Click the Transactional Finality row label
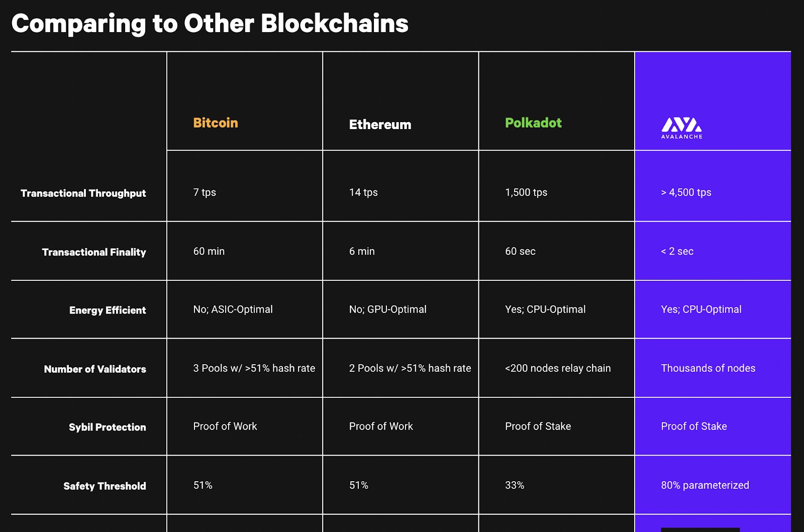The height and width of the screenshot is (532, 804). pos(94,252)
